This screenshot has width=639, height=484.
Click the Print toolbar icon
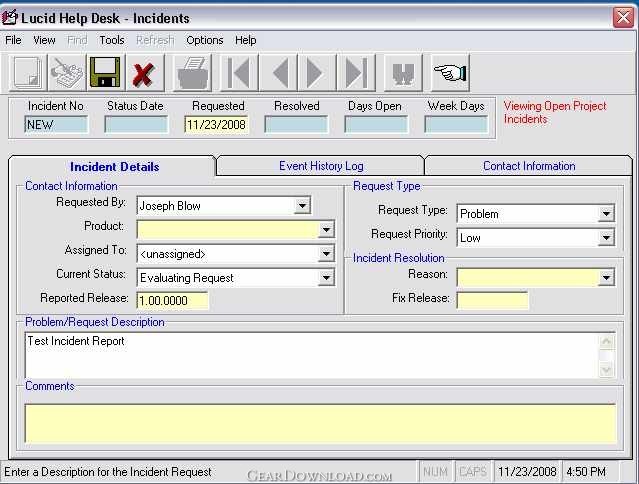point(193,73)
